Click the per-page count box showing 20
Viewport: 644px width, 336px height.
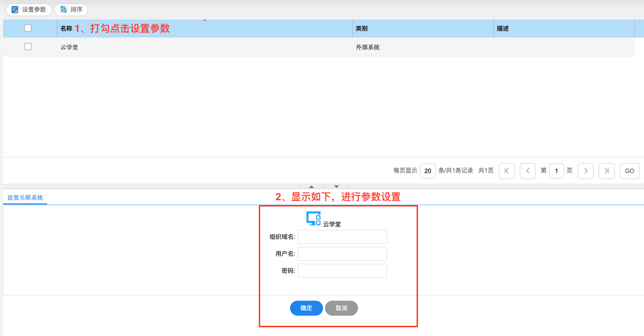point(427,171)
